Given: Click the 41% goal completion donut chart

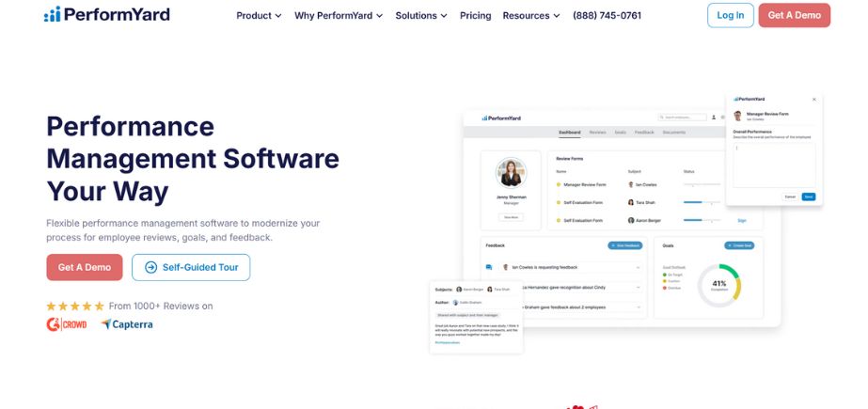Looking at the screenshot, I should (719, 286).
